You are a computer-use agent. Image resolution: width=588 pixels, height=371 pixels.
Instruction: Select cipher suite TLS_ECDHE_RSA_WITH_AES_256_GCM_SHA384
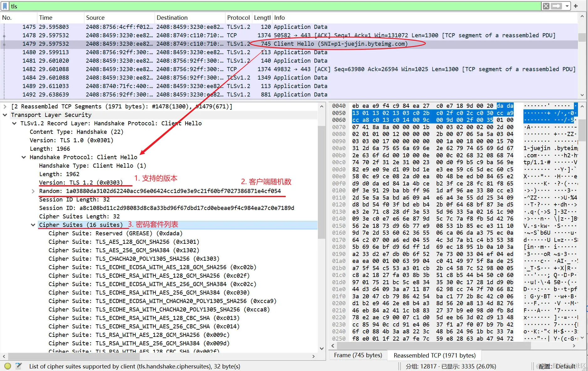click(149, 293)
